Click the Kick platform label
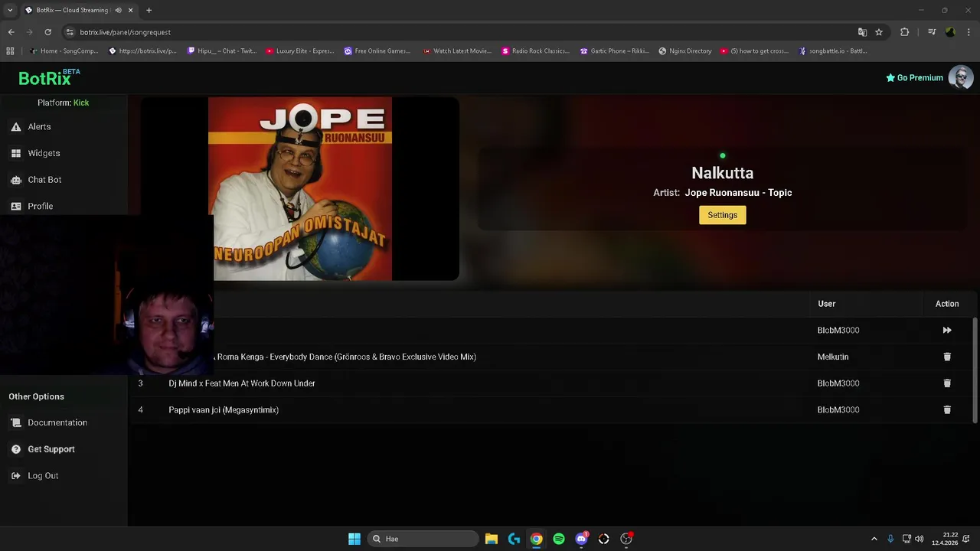 click(x=80, y=103)
